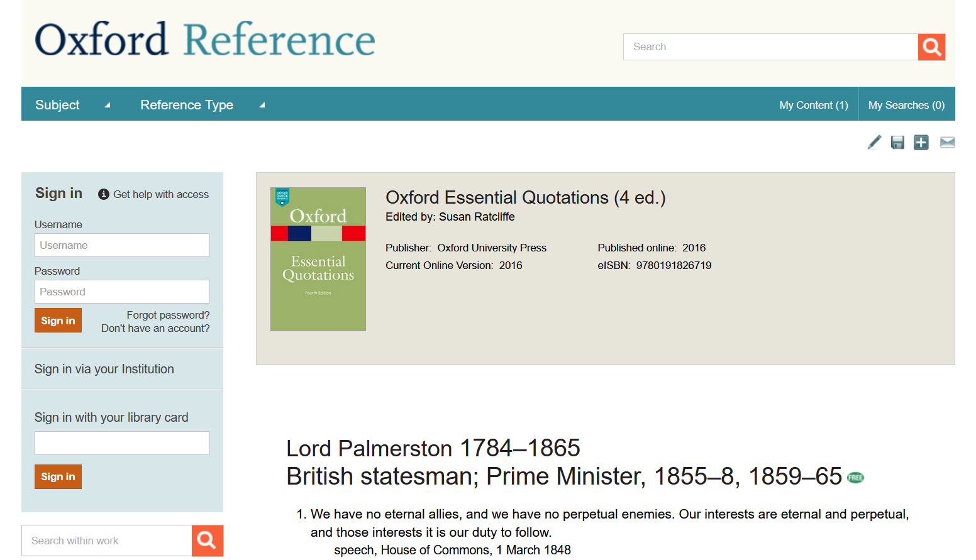Screen dimensions: 976x560
Task: Click the Search within work field
Action: click(107, 541)
